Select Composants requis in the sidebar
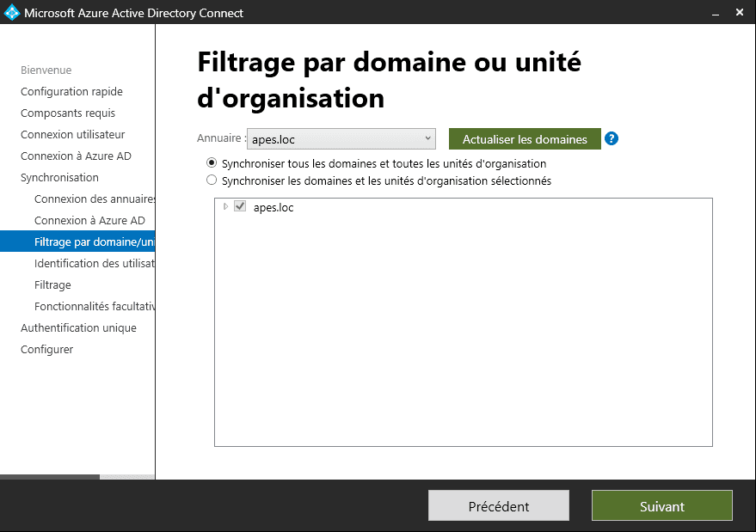The image size is (756, 532). pyautogui.click(x=68, y=113)
